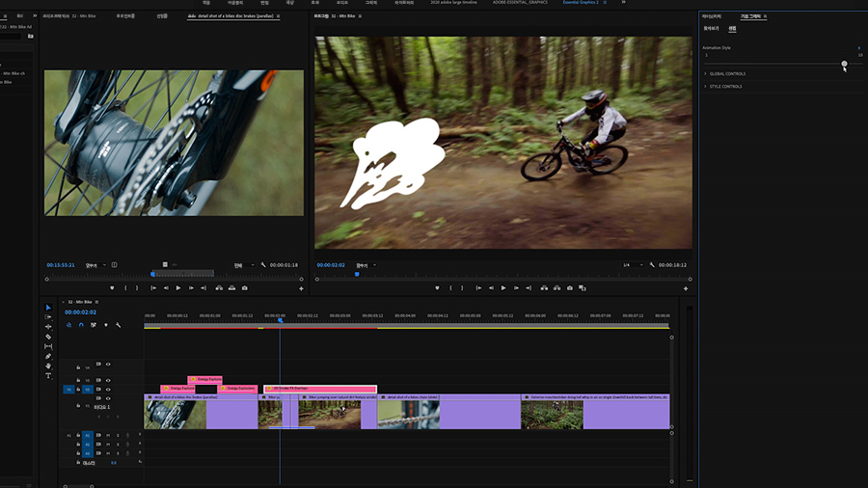Open Program monitor 1/4 resolution dropdown

633,265
